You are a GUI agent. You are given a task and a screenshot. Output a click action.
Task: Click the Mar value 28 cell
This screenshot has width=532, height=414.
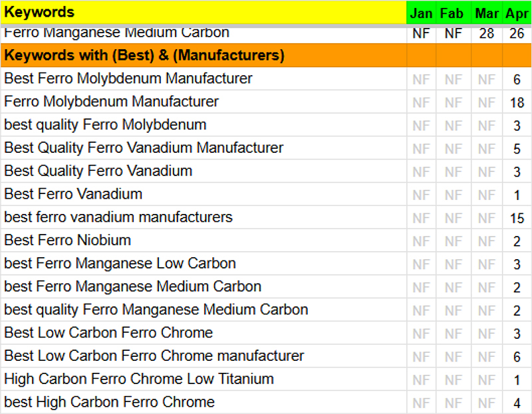tap(487, 33)
